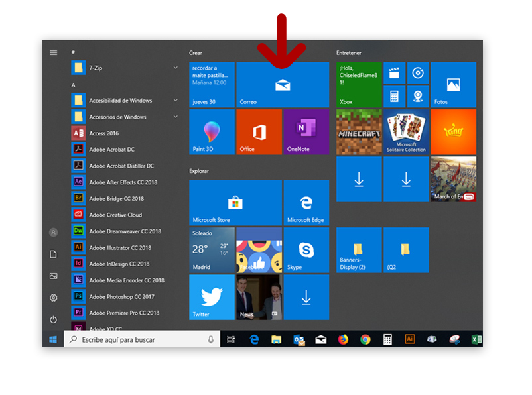
Task: Open Excel from the taskbar
Action: tap(476, 339)
